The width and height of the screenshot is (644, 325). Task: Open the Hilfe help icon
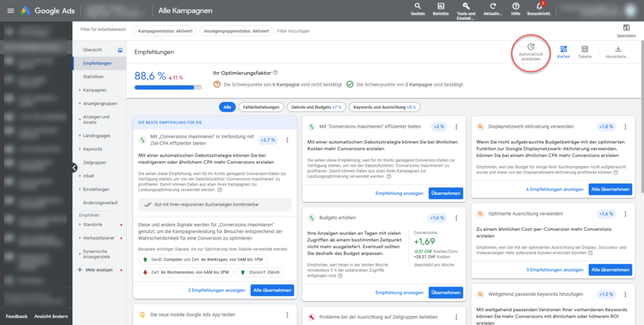(x=516, y=6)
